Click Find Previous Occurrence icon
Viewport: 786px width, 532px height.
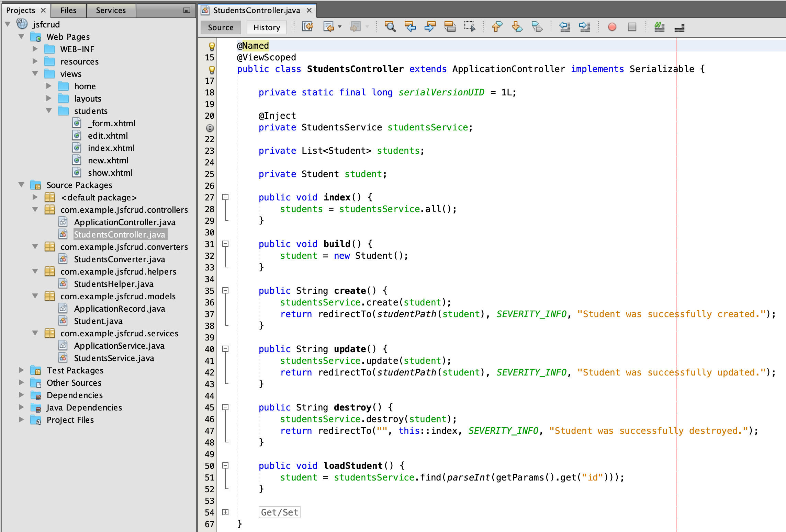pyautogui.click(x=410, y=27)
